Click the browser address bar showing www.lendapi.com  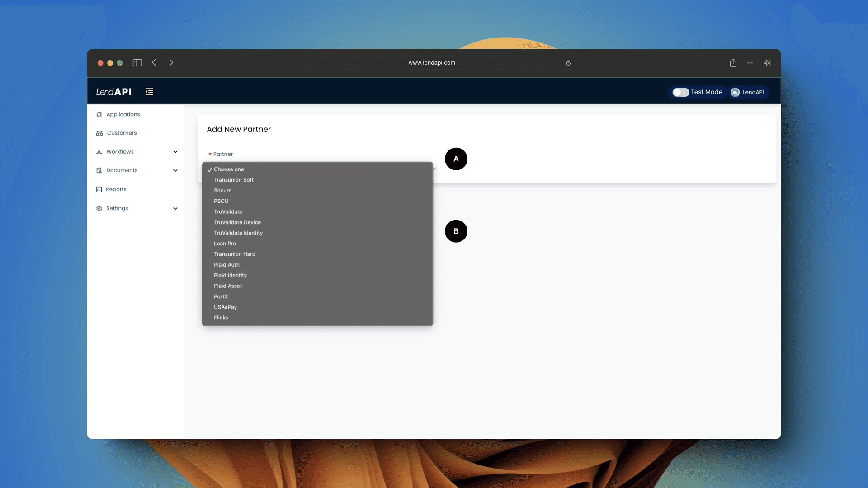click(x=432, y=63)
